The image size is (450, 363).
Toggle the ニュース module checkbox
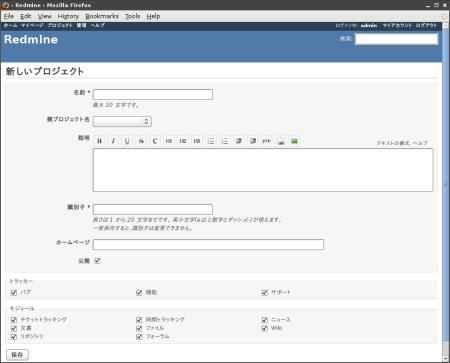pyautogui.click(x=265, y=320)
